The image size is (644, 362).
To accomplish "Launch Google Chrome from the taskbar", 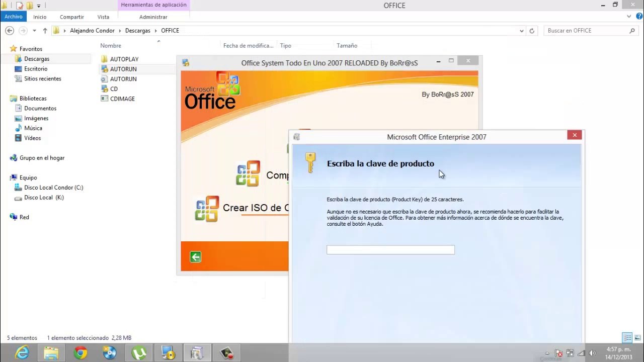I will (x=80, y=353).
